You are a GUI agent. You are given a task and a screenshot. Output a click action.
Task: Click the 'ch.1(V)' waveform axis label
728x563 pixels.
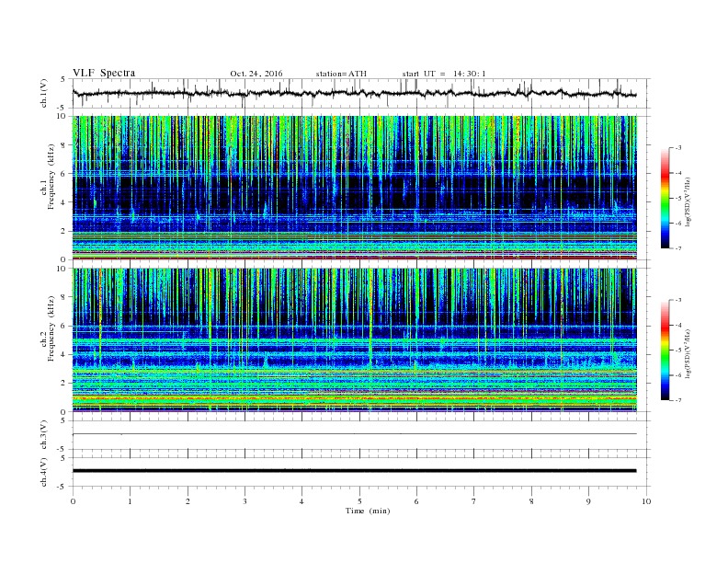pos(44,95)
